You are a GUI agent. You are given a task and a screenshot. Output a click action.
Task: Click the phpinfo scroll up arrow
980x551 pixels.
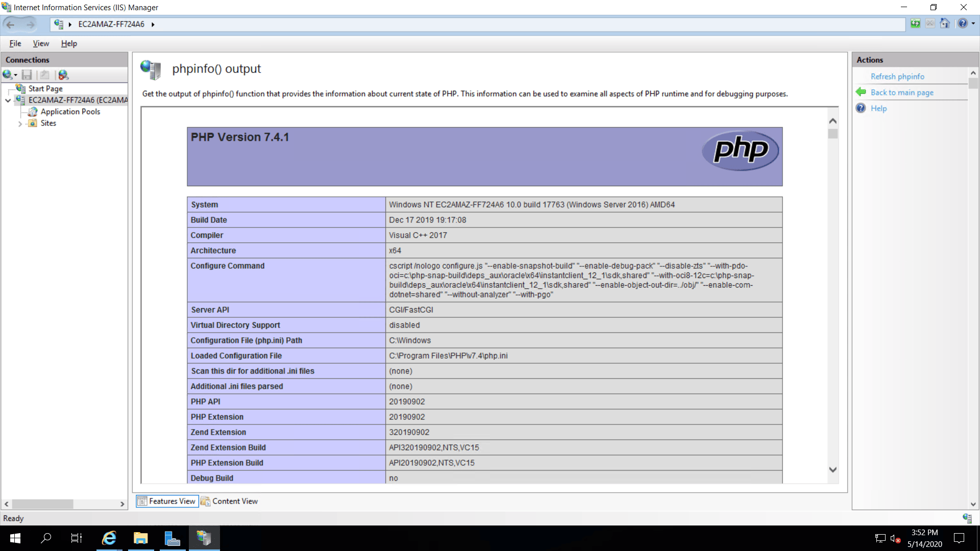833,121
